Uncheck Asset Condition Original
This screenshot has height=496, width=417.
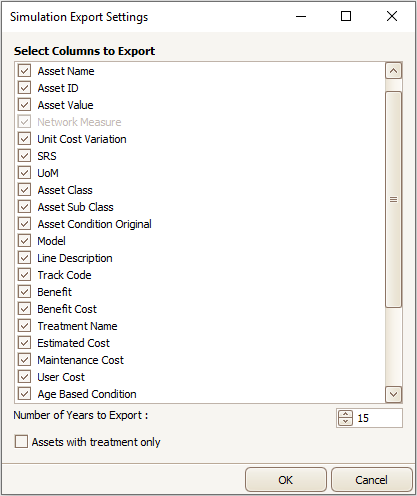pos(24,224)
